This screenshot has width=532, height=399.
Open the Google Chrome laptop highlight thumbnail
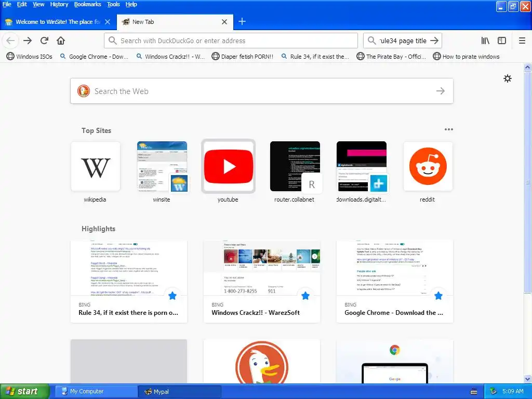395,362
